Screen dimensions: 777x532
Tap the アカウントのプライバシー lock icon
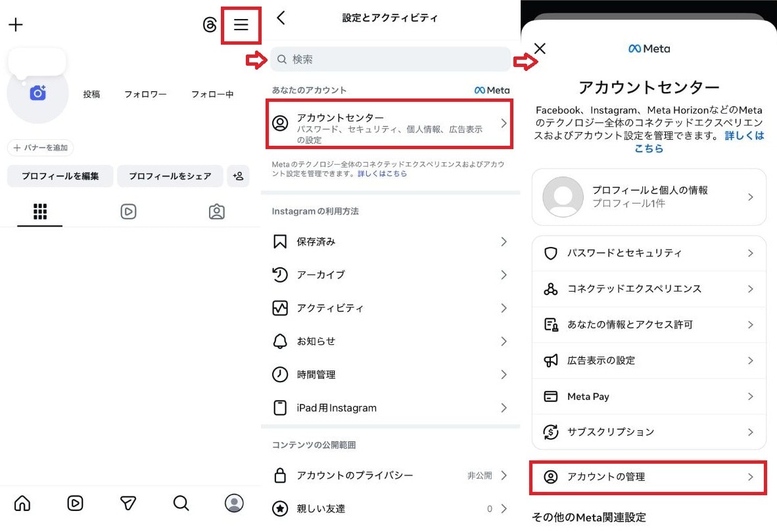280,475
